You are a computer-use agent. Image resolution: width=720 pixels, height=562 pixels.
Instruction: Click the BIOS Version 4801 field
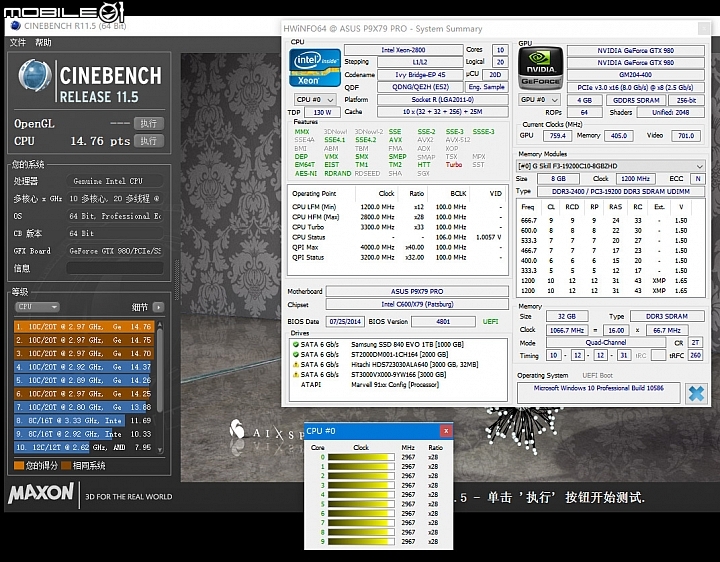(x=443, y=321)
